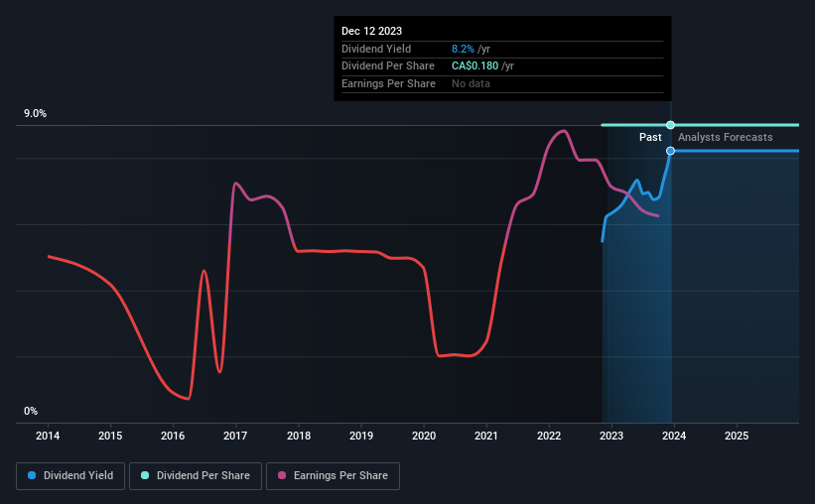Click the 2025 x-axis year label
The width and height of the screenshot is (815, 504).
(x=737, y=436)
